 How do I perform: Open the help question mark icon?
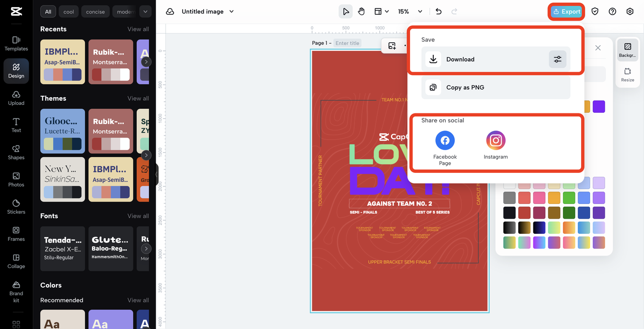click(612, 12)
